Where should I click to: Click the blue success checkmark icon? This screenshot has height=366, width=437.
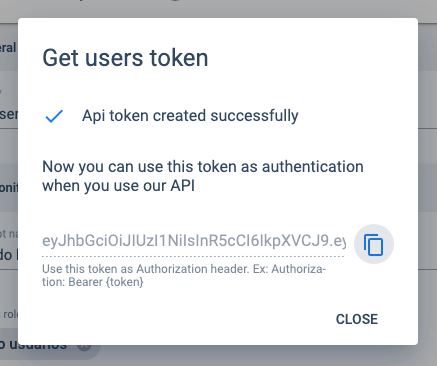[54, 116]
